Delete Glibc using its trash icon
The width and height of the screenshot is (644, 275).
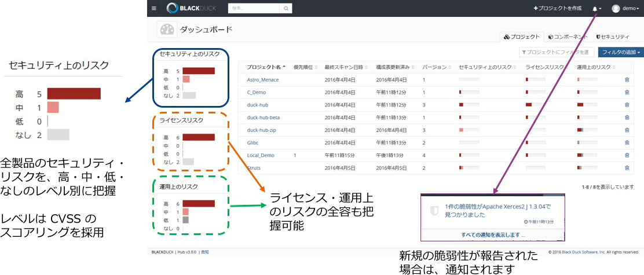tap(627, 143)
